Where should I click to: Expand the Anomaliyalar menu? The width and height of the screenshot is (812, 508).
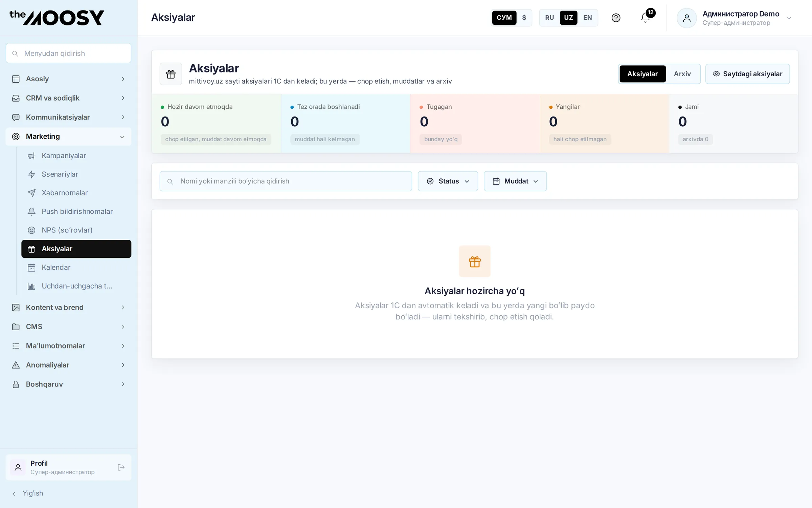pyautogui.click(x=68, y=365)
